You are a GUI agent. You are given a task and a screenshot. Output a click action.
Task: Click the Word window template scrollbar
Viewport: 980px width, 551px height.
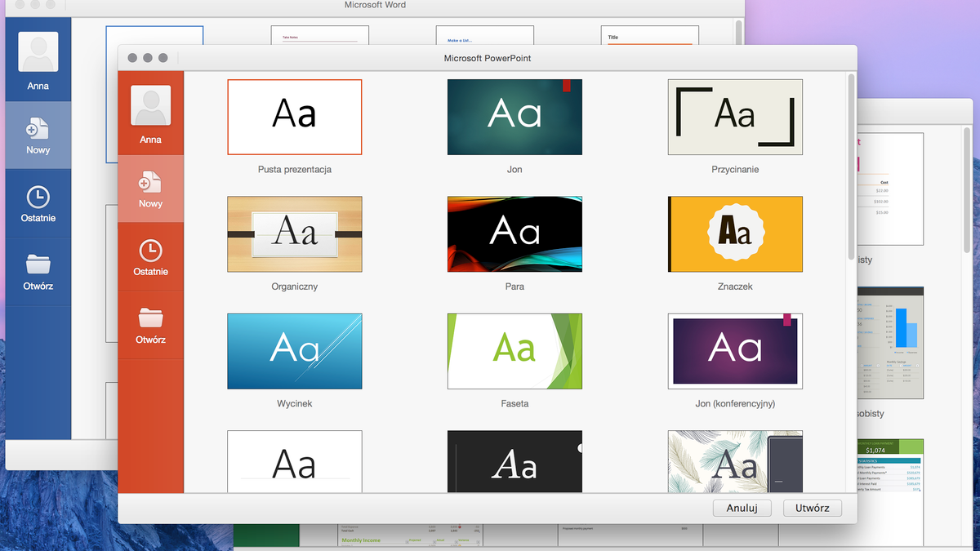point(739,33)
